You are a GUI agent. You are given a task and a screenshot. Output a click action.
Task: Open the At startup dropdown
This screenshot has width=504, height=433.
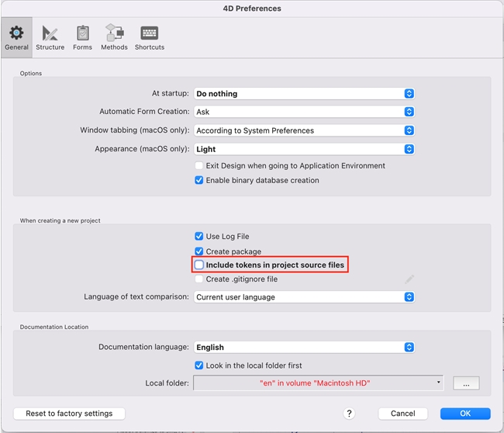tap(303, 94)
